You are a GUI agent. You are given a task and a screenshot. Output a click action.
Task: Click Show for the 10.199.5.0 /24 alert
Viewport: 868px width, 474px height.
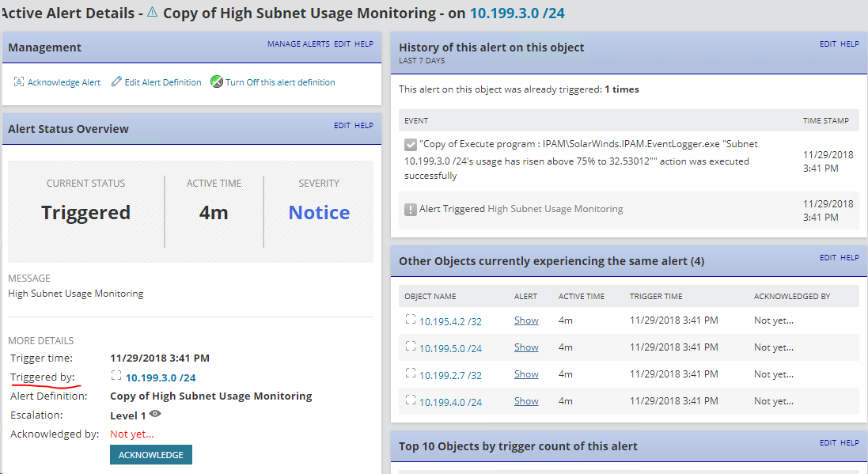[526, 347]
